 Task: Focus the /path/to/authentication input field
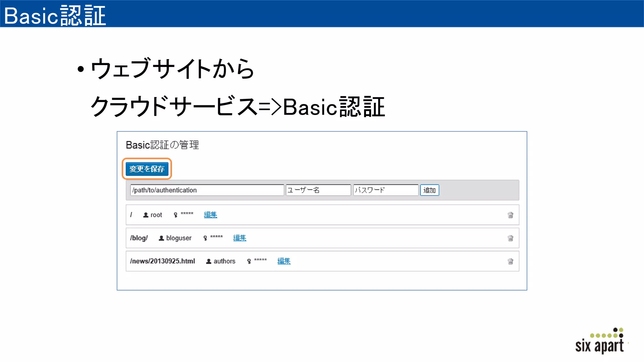pyautogui.click(x=207, y=190)
